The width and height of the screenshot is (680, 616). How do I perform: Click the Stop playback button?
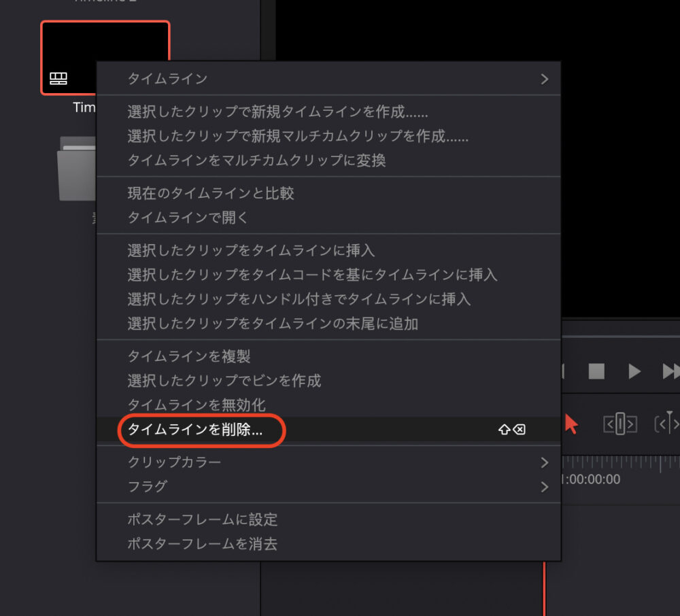click(596, 371)
